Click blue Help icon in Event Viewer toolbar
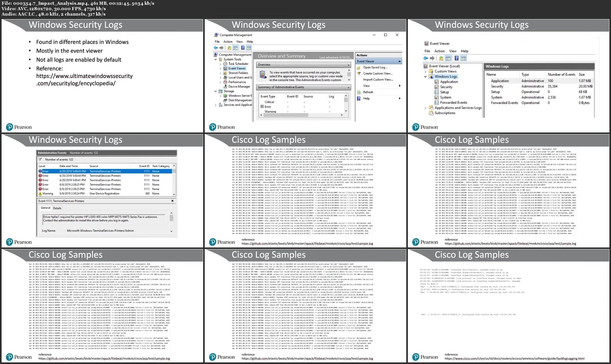 click(x=456, y=58)
